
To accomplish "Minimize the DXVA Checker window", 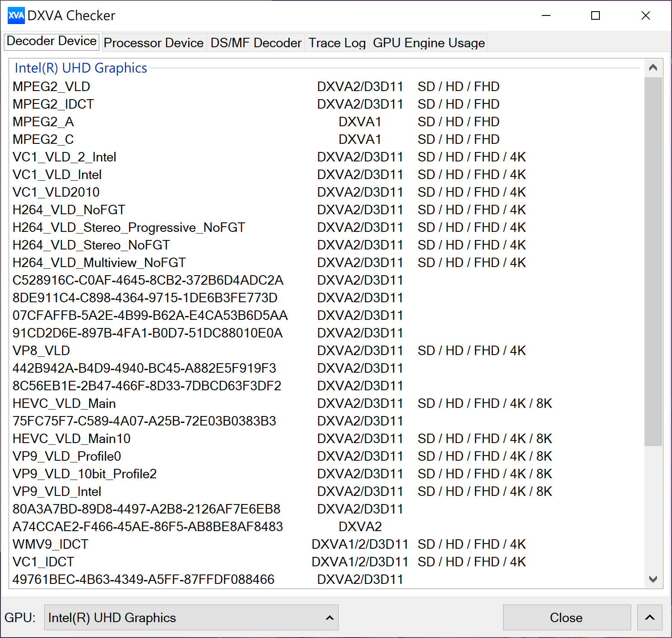I will pos(546,15).
